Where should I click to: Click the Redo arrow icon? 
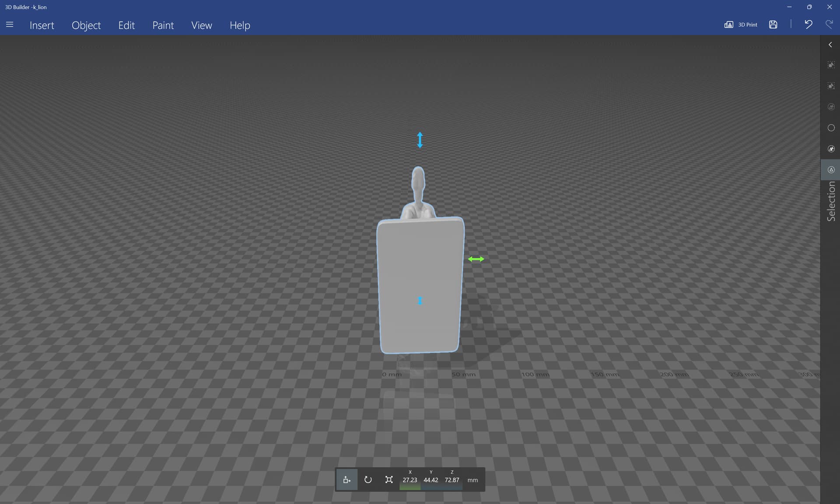pyautogui.click(x=829, y=24)
